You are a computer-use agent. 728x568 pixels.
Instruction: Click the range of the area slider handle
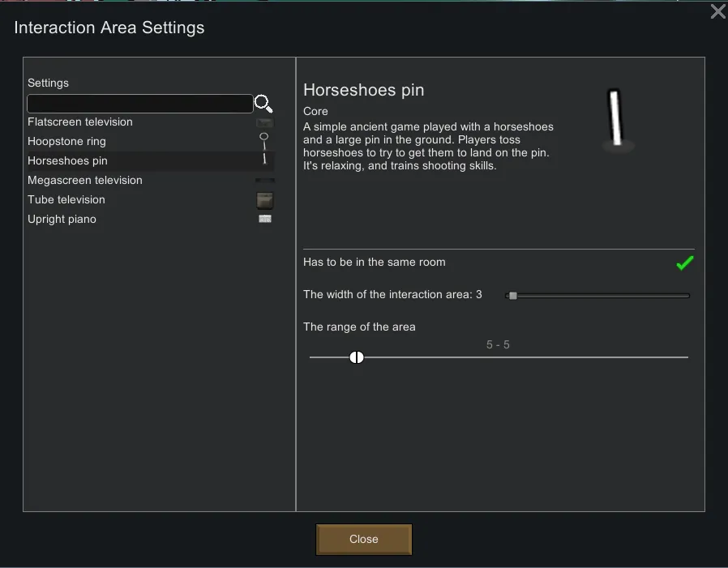point(357,357)
